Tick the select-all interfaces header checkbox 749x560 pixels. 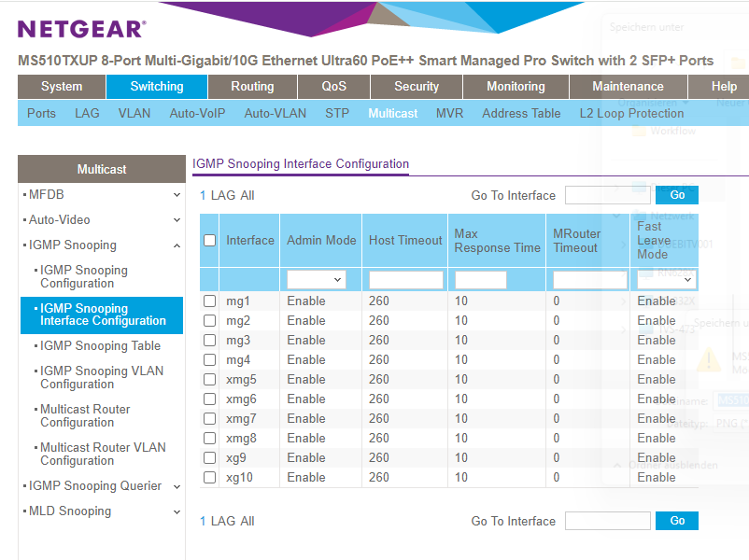pyautogui.click(x=209, y=240)
